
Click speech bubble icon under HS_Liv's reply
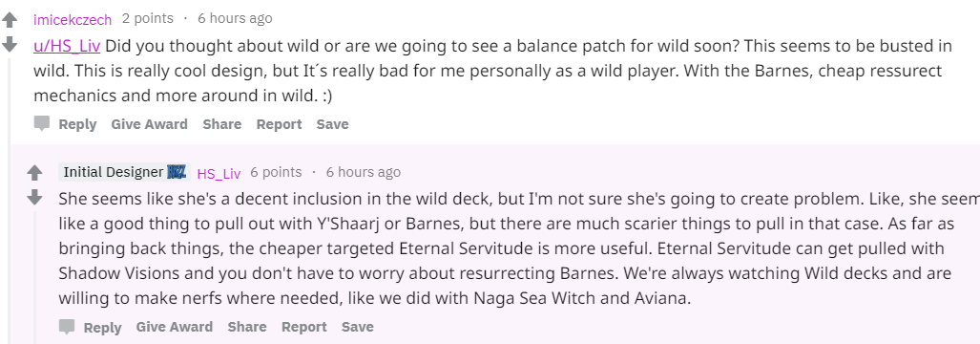click(x=67, y=327)
